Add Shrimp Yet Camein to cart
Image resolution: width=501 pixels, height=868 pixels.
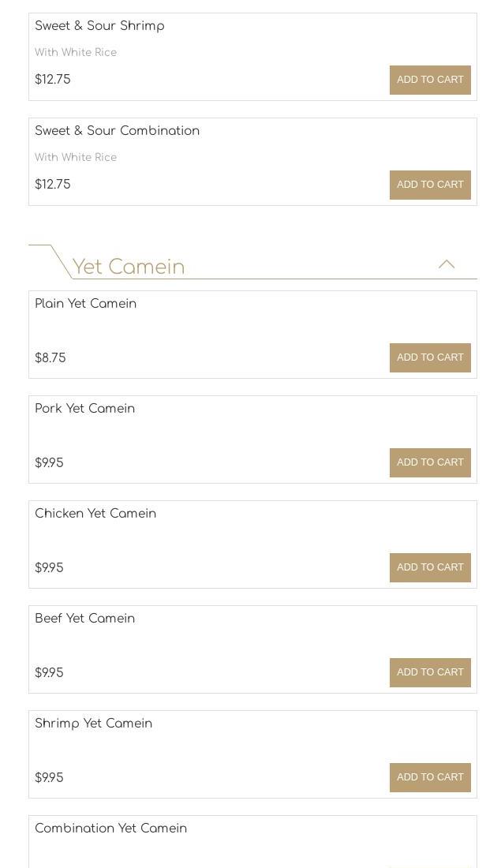pyautogui.click(x=430, y=777)
